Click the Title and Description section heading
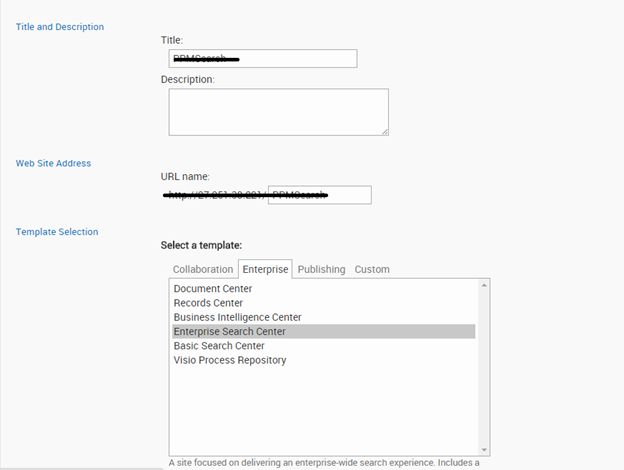 [59, 27]
